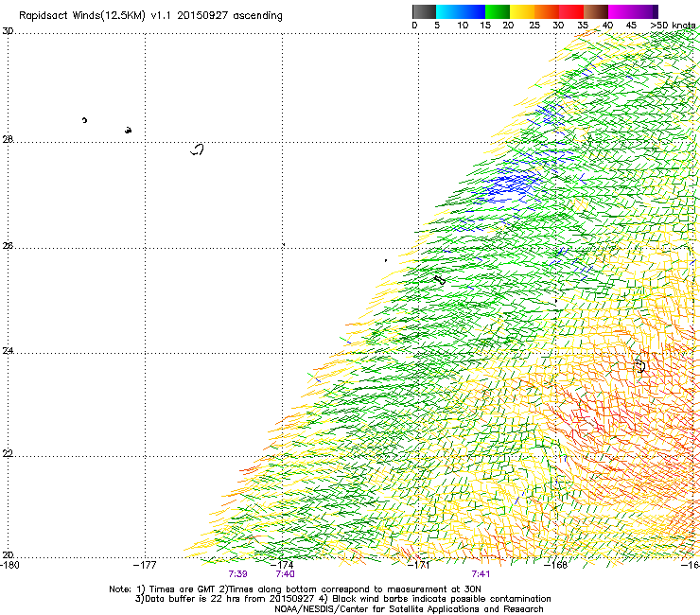Click the latitude '30' axis label

tap(8, 31)
